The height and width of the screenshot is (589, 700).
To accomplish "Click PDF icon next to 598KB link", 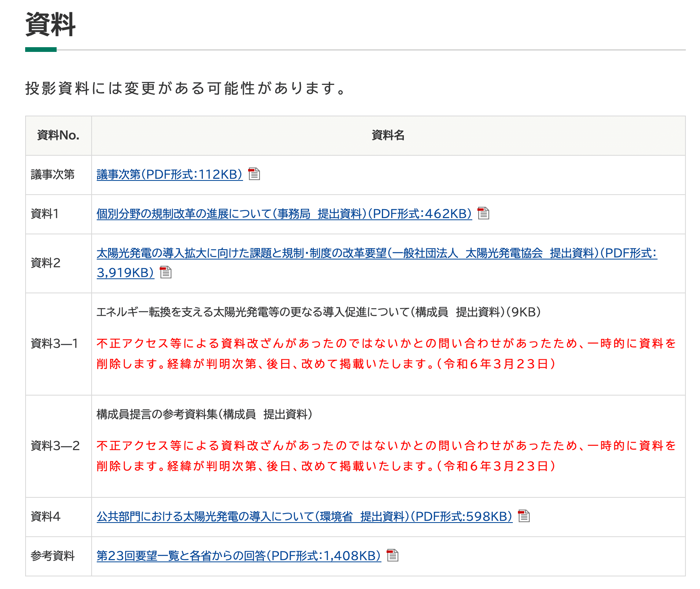I will tap(524, 516).
